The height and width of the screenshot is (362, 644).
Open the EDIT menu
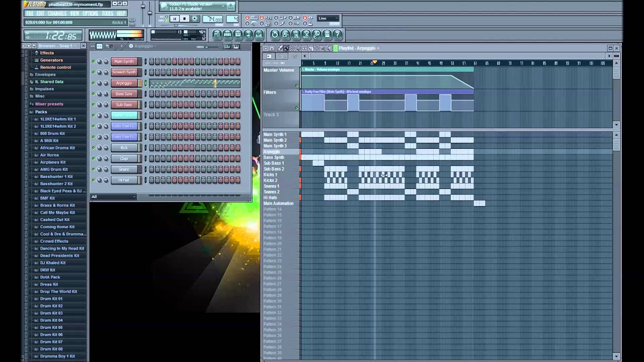pyautogui.click(x=40, y=14)
